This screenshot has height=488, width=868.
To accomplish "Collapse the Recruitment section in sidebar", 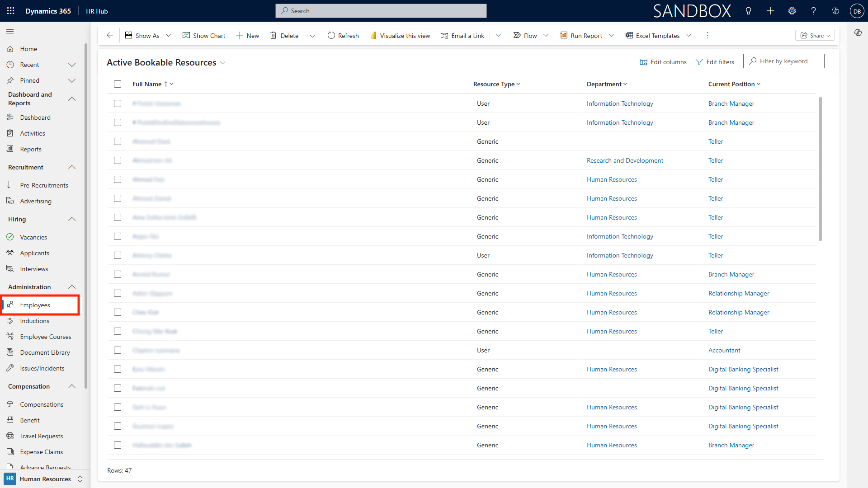I will click(x=72, y=167).
